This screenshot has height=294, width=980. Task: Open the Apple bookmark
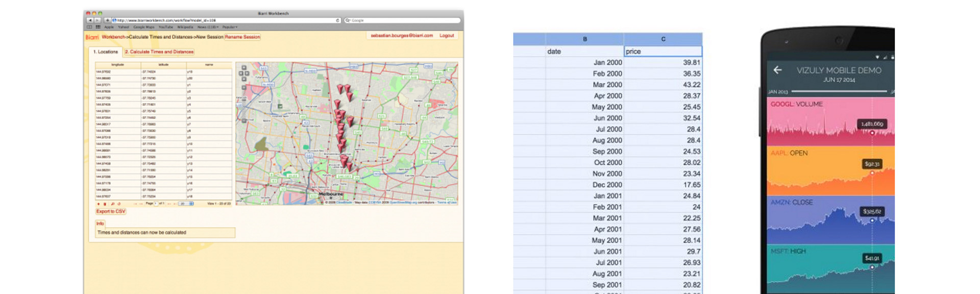109,27
